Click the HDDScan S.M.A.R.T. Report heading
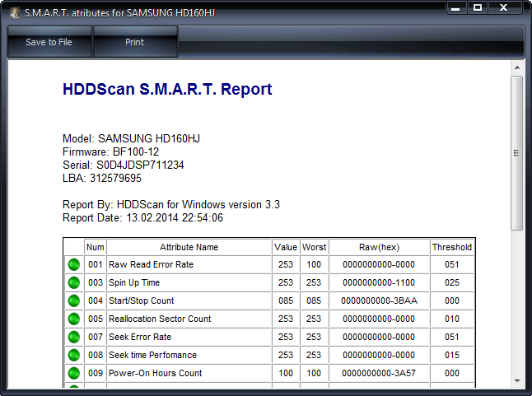This screenshot has height=396, width=532. coord(167,90)
